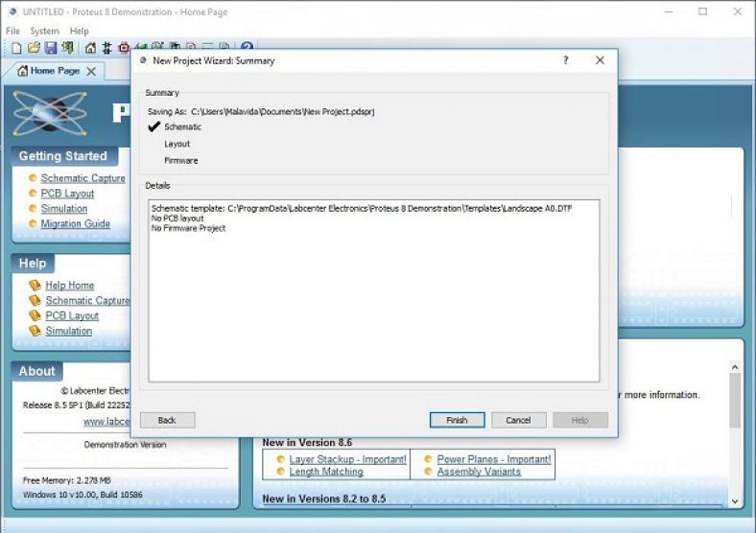Screen dimensions: 756x533
Task: Click the Saving As path text
Action: [282, 111]
